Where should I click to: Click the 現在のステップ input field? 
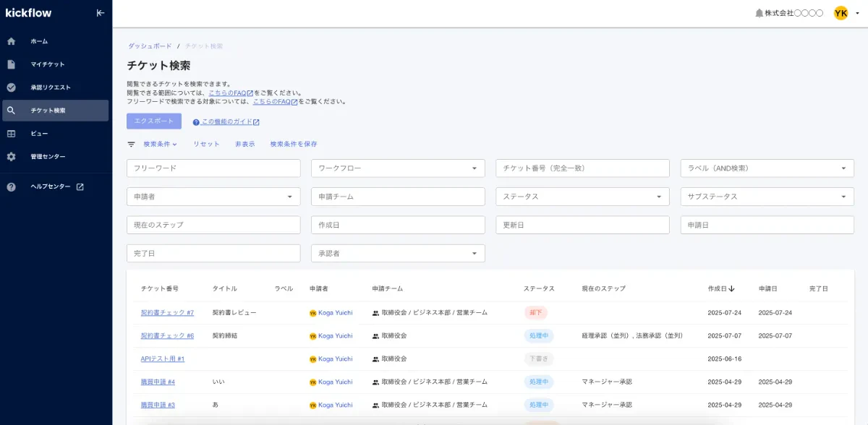coord(213,225)
